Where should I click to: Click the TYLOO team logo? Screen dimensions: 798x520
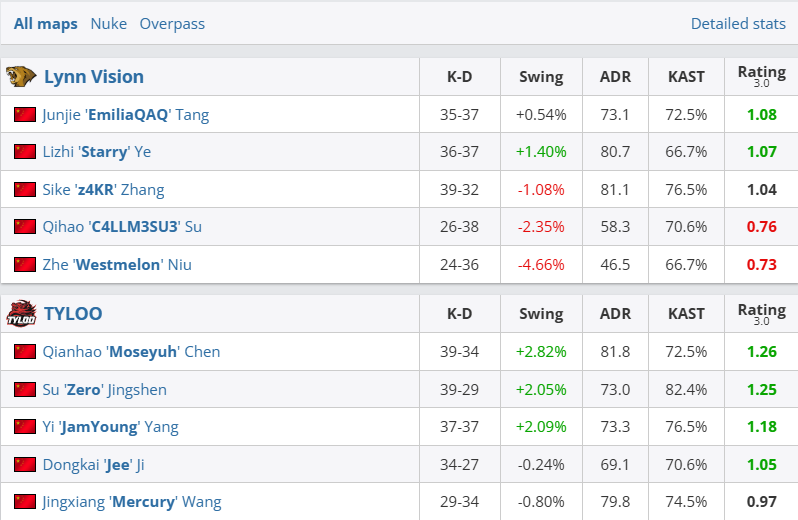tap(21, 314)
